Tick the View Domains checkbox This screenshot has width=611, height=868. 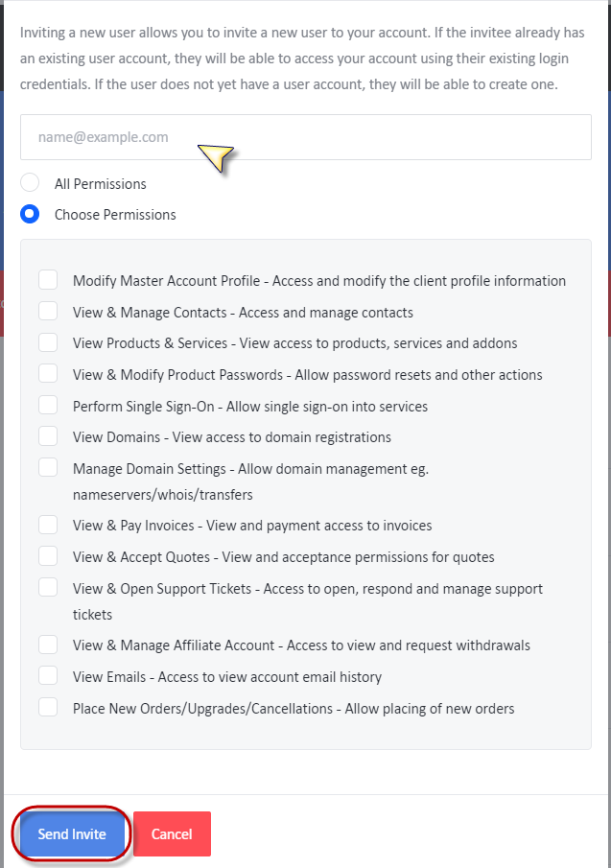(48, 436)
